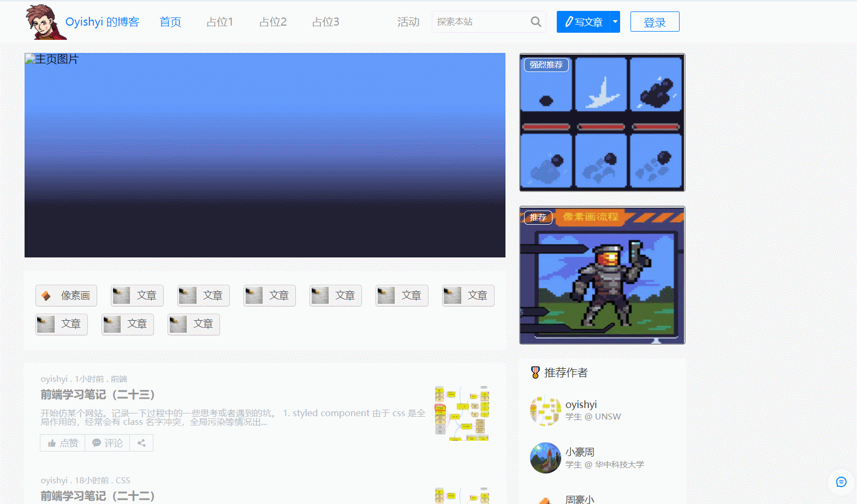Click 学生 @ 华中科技大学 description
The image size is (857, 504).
click(605, 465)
